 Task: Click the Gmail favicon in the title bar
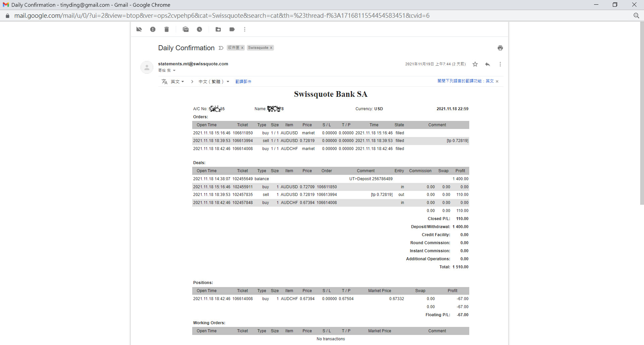point(6,5)
